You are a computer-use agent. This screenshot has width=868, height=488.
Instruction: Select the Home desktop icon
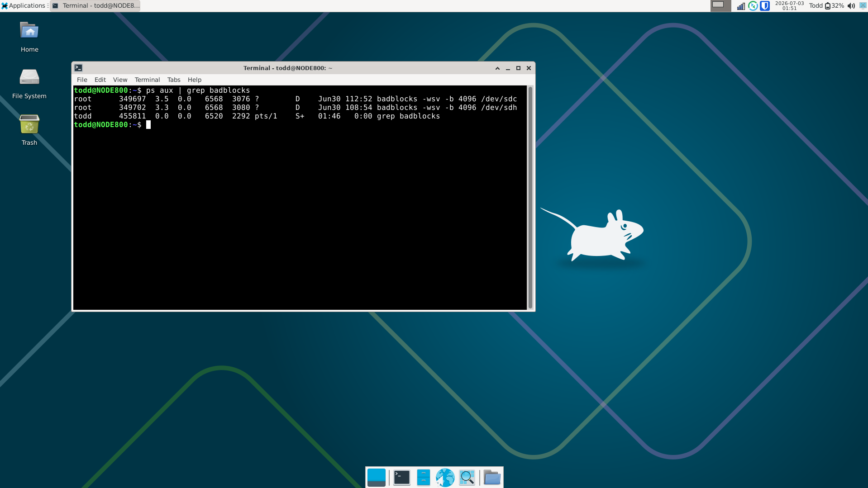click(29, 37)
